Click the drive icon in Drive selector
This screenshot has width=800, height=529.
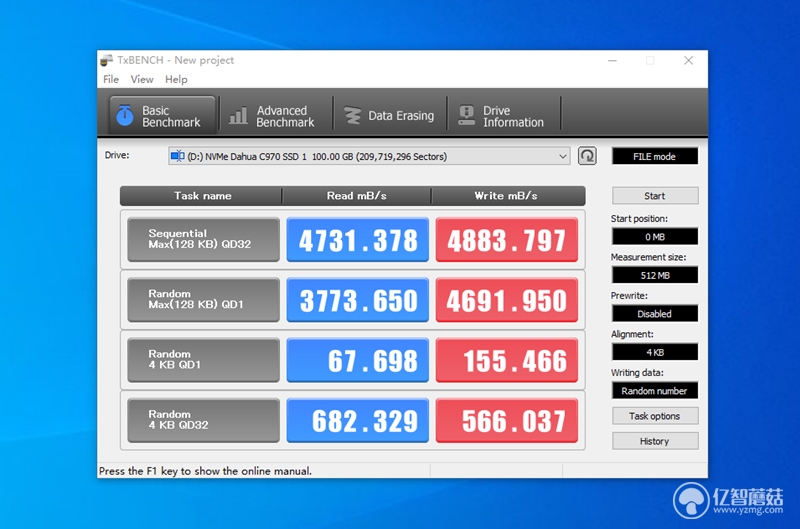click(x=178, y=156)
